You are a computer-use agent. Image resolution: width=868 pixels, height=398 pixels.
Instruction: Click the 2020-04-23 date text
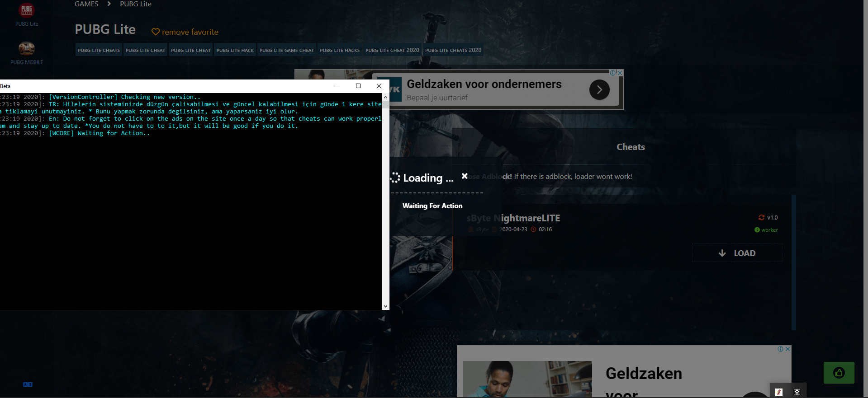[513, 229]
